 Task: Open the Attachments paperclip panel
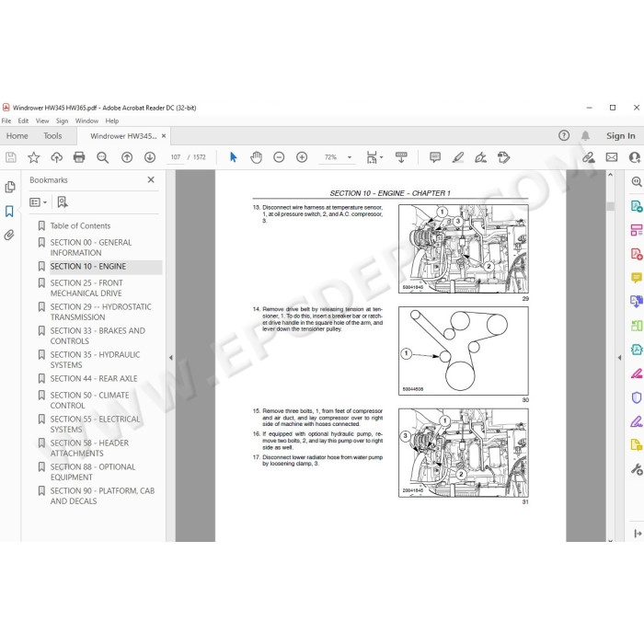click(x=9, y=235)
